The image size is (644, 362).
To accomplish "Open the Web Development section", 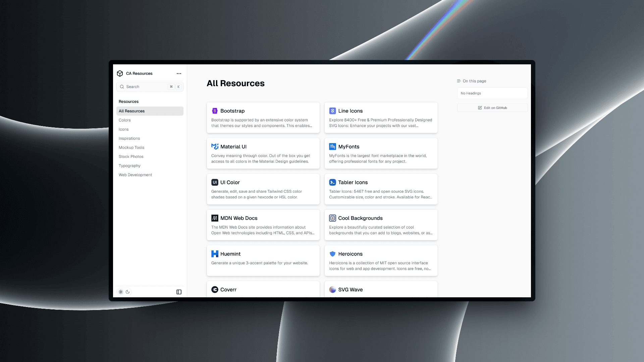I will coord(135,175).
